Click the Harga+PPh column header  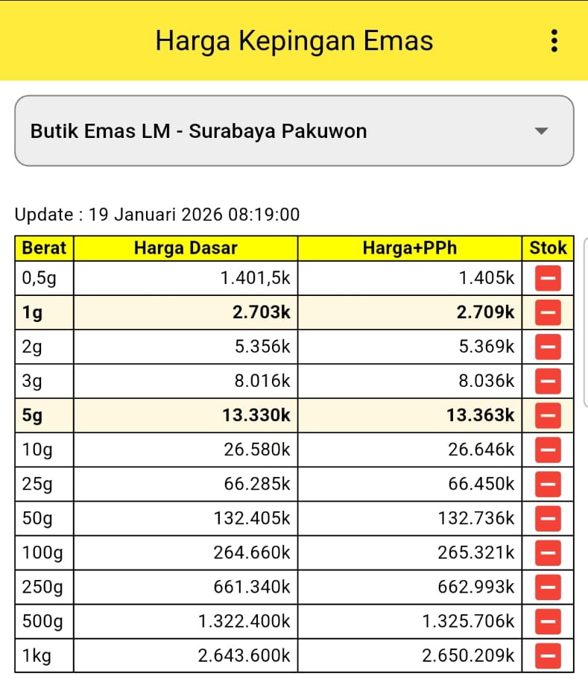click(409, 248)
